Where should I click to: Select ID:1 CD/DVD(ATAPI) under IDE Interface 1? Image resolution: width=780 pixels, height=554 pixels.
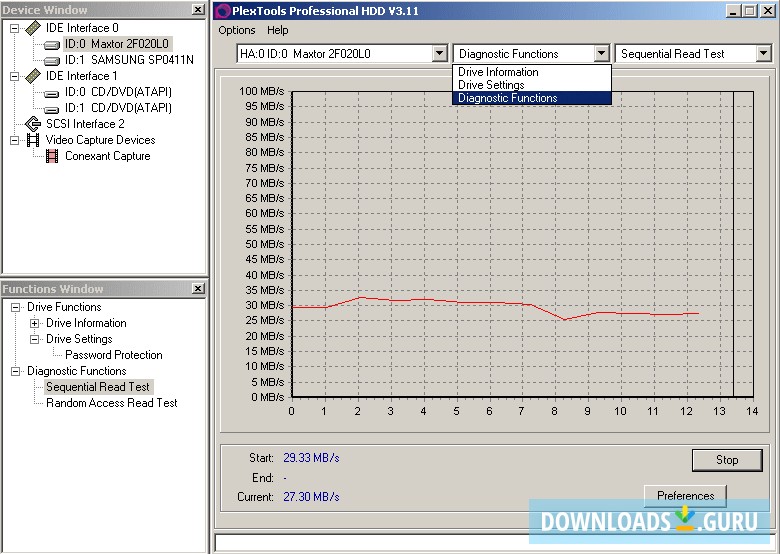(118, 108)
